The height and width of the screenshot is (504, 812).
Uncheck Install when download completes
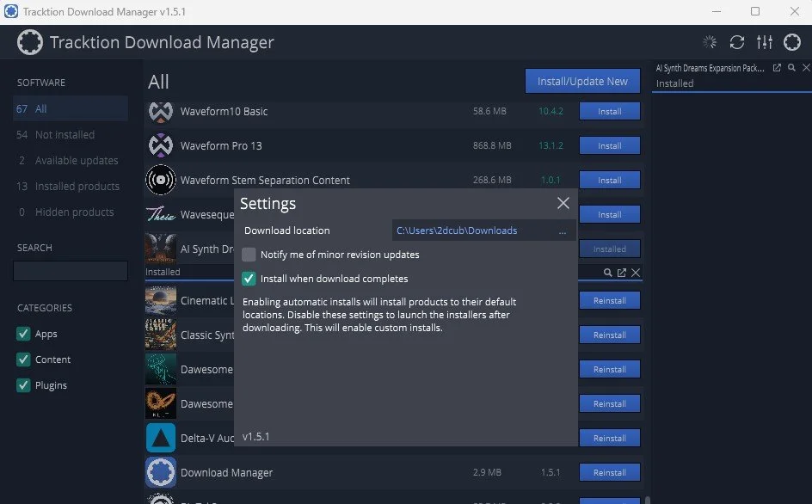pos(249,279)
